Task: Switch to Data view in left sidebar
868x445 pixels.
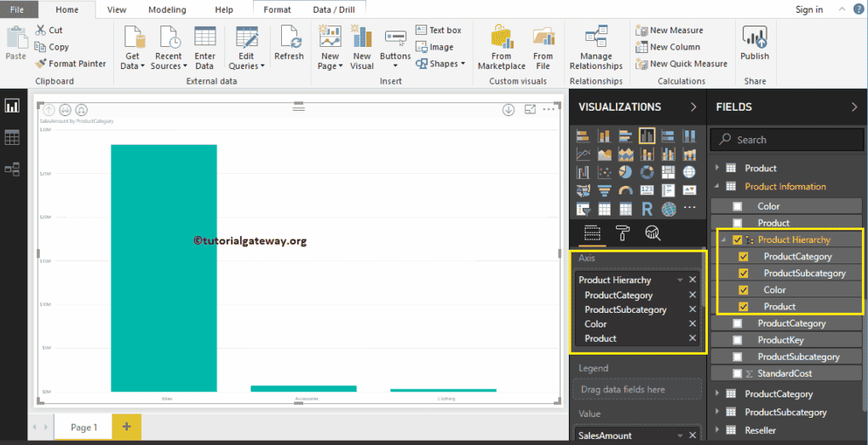Action: pos(12,137)
